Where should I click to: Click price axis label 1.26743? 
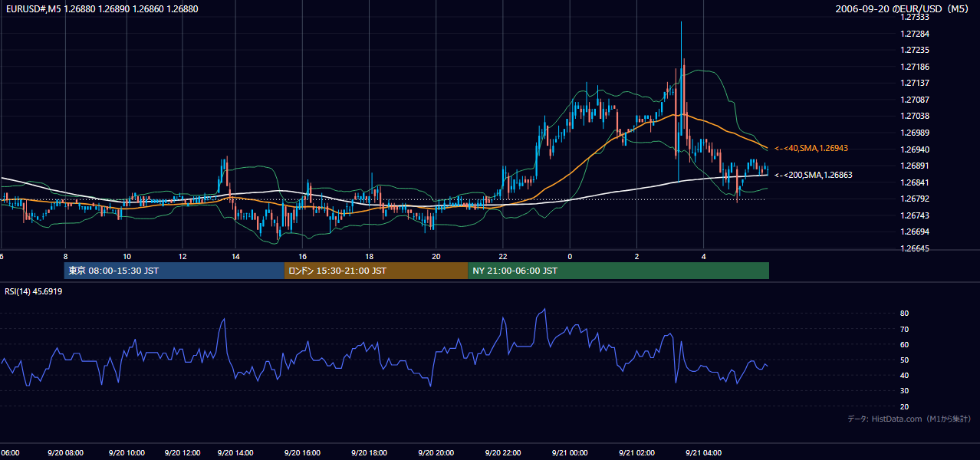914,215
